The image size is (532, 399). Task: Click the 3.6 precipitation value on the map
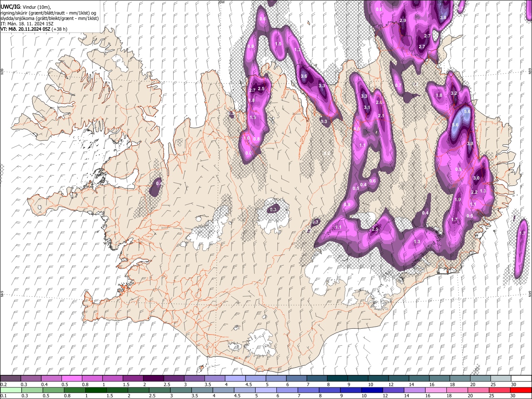pos(304,76)
